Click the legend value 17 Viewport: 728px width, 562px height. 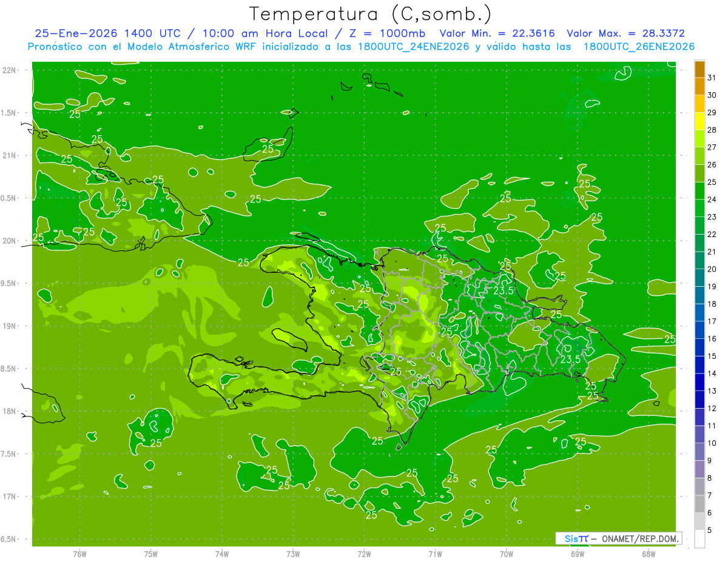[712, 321]
